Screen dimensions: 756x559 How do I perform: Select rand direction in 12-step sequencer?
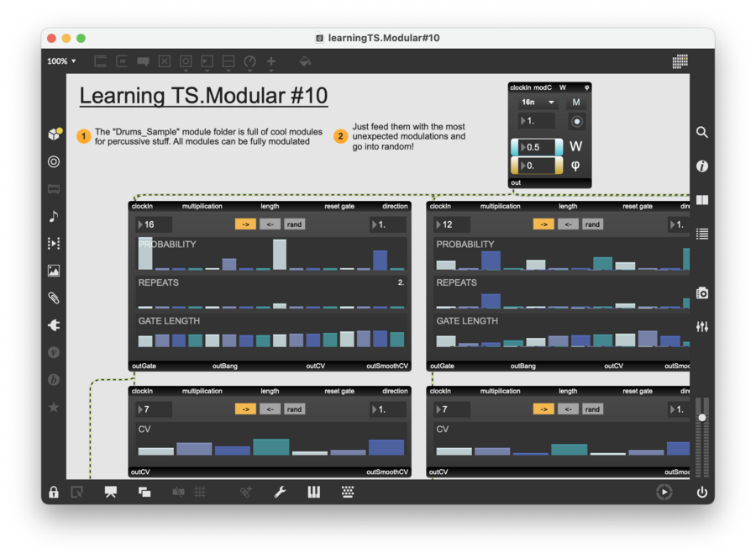pyautogui.click(x=592, y=224)
